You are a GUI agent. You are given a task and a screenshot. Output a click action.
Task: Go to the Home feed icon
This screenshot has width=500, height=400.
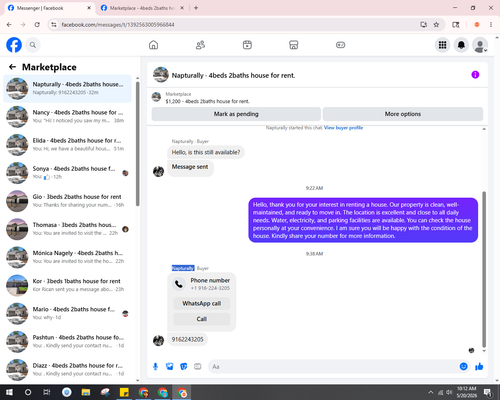click(153, 45)
